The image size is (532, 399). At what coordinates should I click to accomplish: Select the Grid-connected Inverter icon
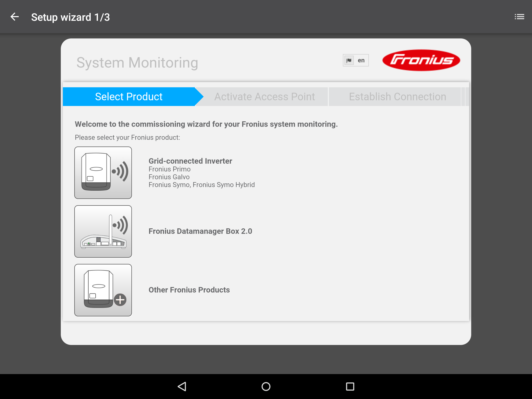[x=103, y=173]
